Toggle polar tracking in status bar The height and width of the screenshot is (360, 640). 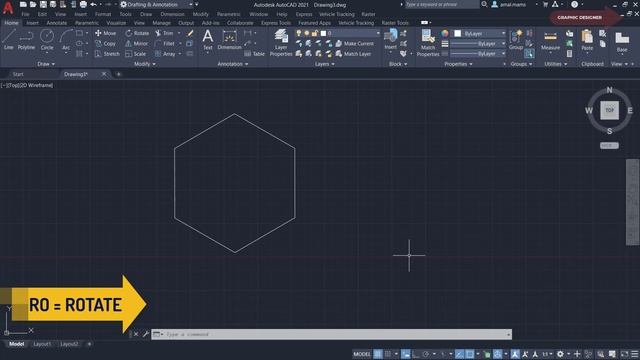click(426, 354)
